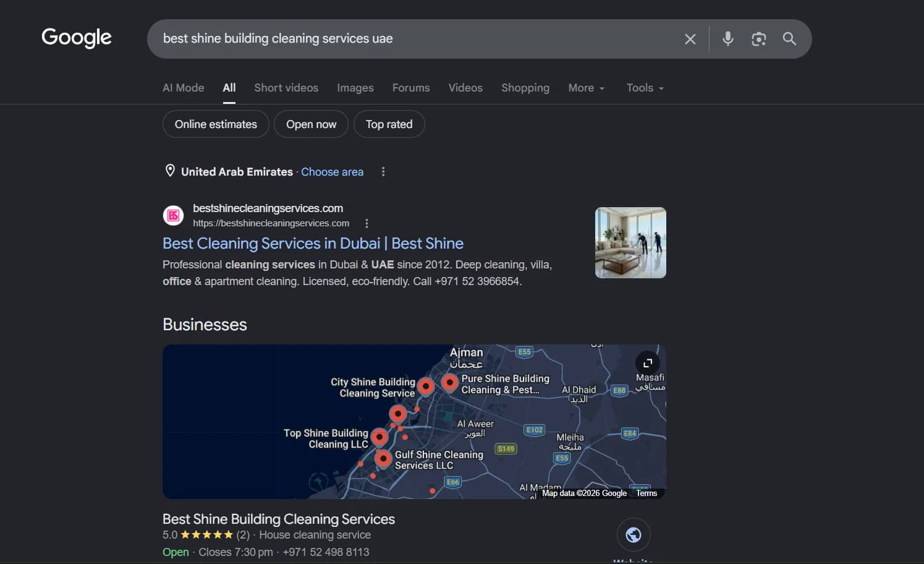Expand the More dropdown
The width and height of the screenshot is (924, 564).
pyautogui.click(x=587, y=88)
